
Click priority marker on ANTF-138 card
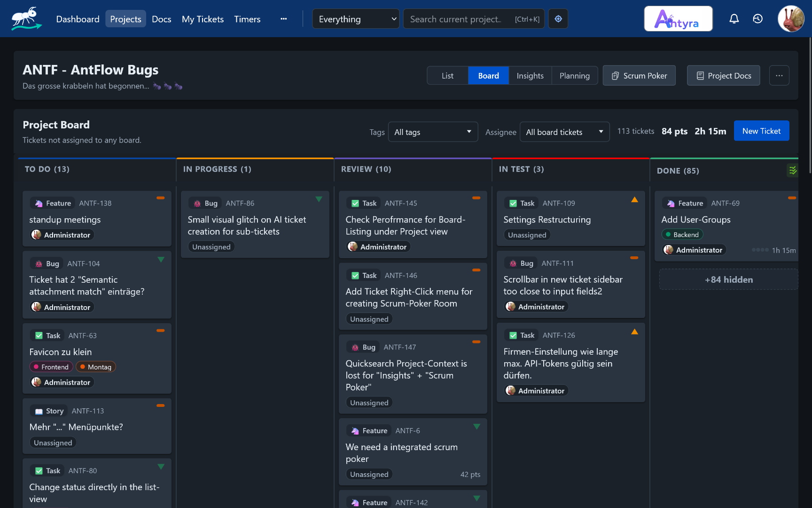click(161, 198)
